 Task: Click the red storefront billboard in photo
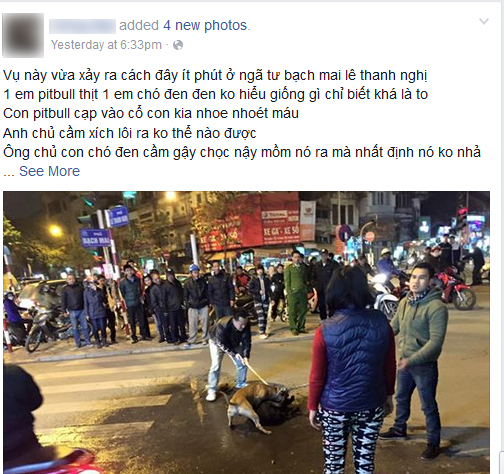click(x=250, y=223)
